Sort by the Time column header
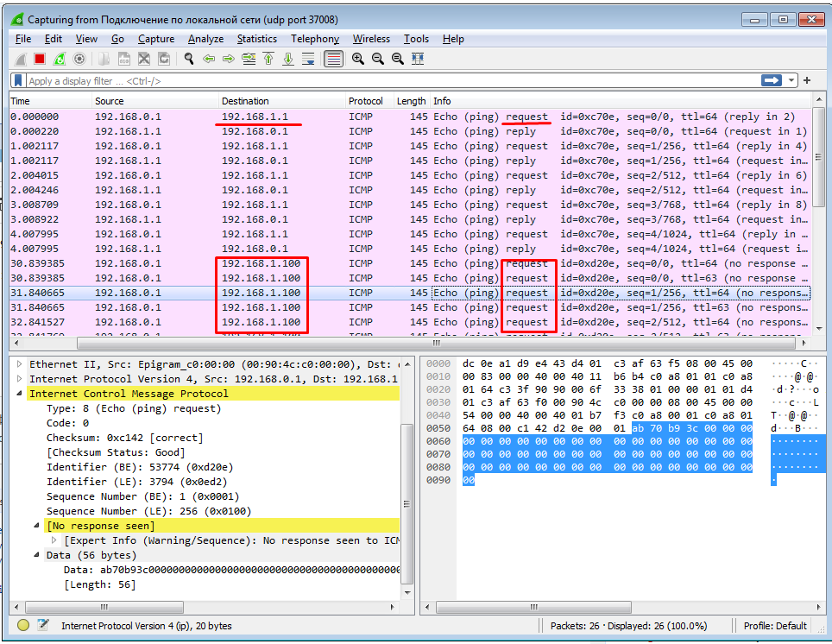Viewport: 832px width, 644px height. (x=52, y=101)
